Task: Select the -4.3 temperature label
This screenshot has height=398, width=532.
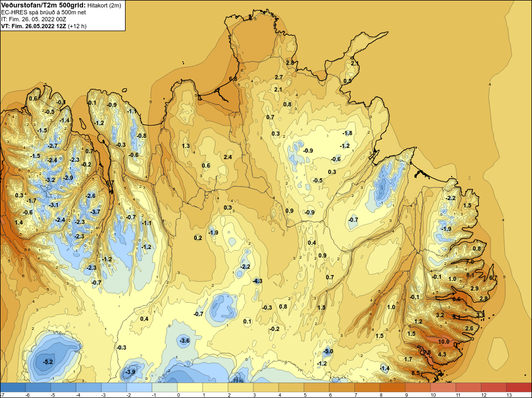Action: tap(257, 281)
